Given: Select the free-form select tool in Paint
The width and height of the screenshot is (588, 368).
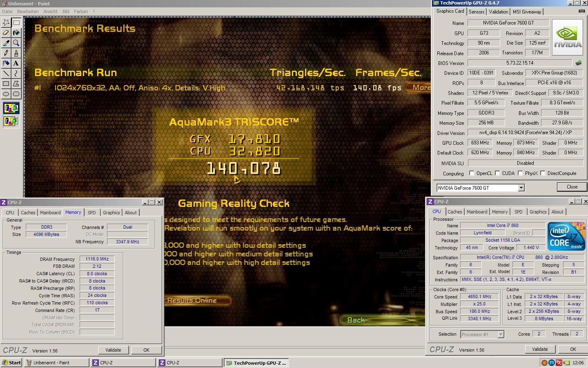Looking at the screenshot, I should tap(6, 22).
